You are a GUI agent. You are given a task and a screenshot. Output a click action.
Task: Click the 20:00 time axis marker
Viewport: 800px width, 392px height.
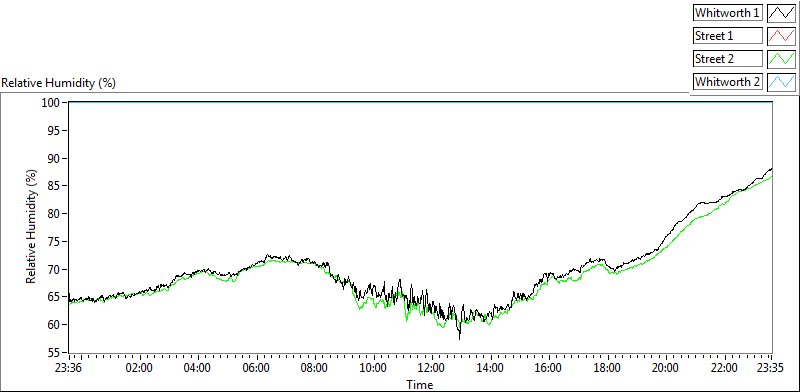pos(666,368)
